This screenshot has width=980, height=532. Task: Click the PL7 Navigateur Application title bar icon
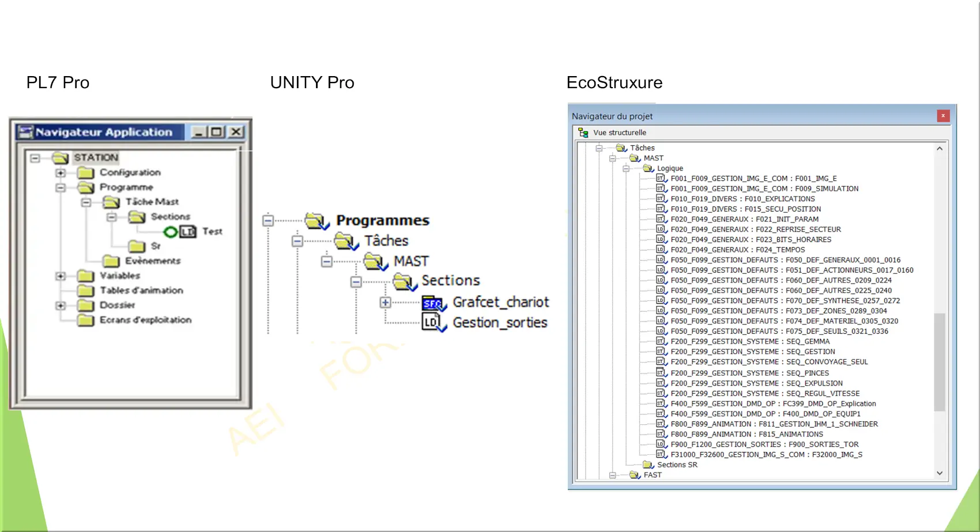[x=25, y=132]
